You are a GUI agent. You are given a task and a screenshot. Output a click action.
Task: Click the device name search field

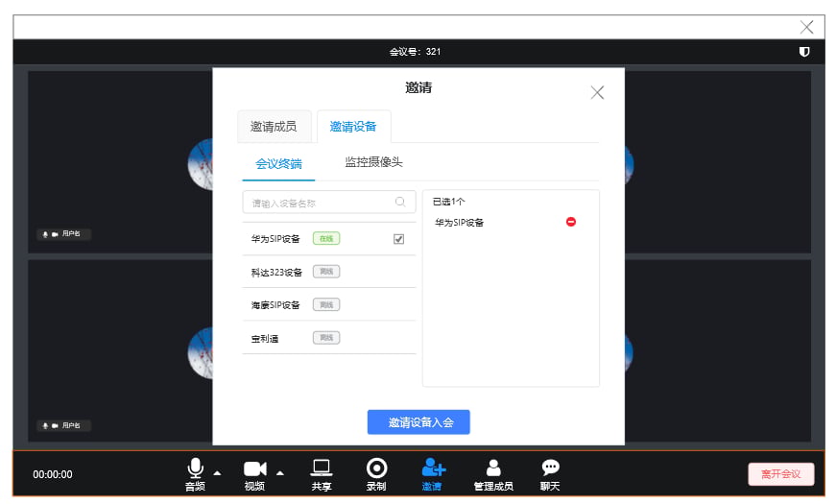pos(329,203)
